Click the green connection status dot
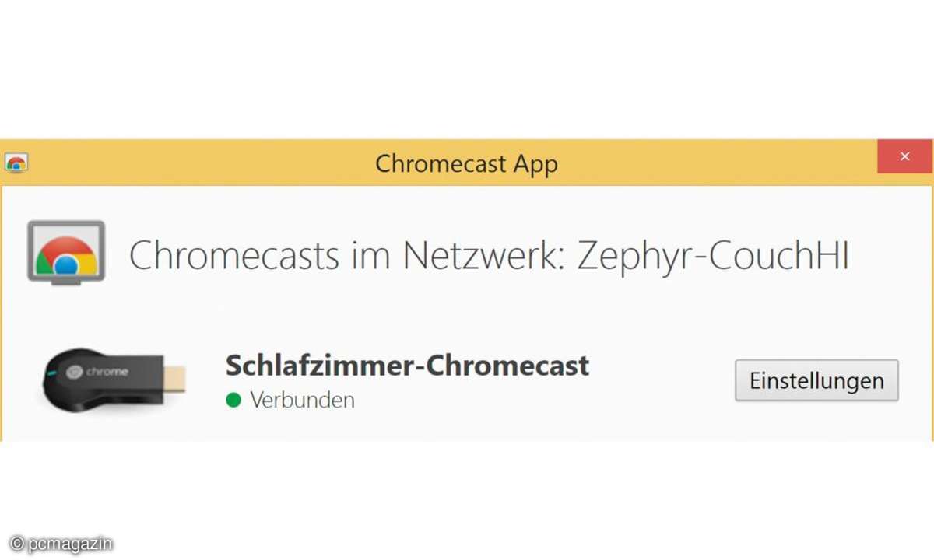934x560 pixels. (233, 401)
